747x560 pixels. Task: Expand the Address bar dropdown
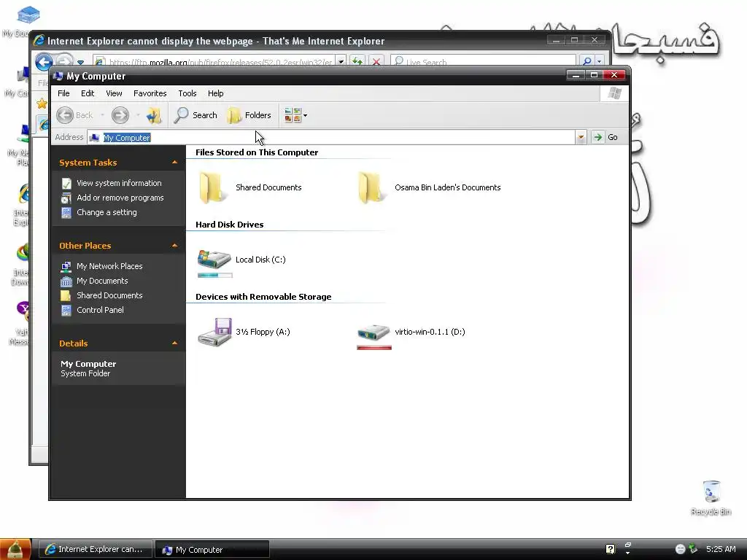[x=581, y=138]
